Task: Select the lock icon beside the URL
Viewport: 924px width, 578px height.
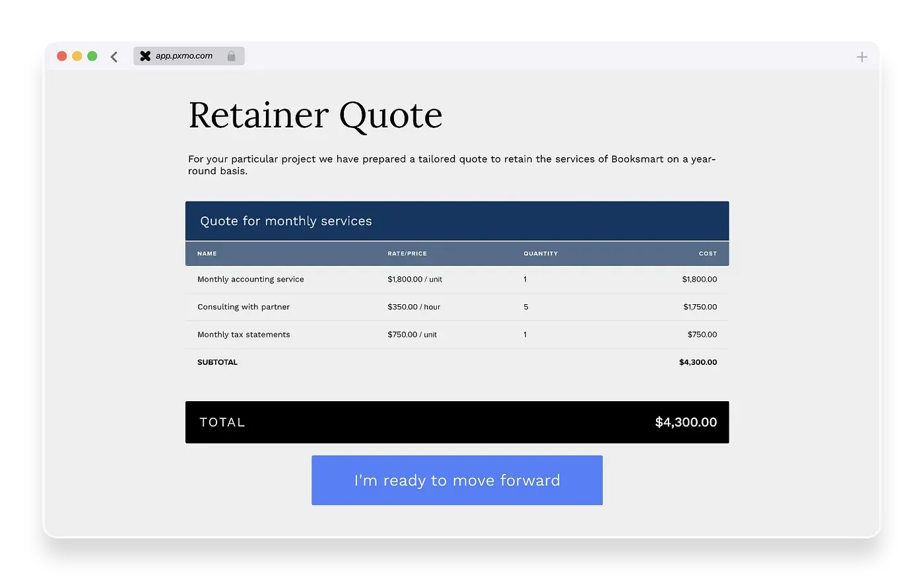Action: pos(232,56)
